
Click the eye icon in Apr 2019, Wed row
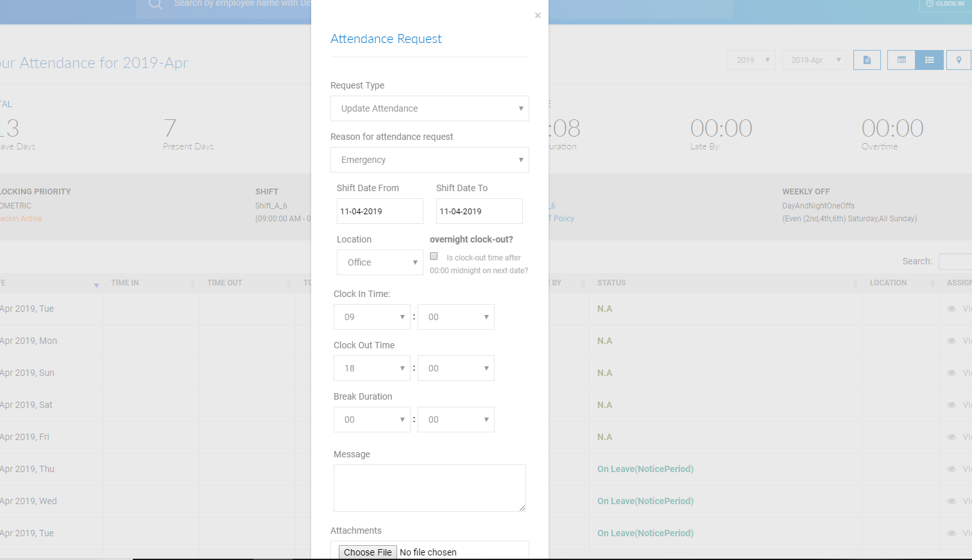pyautogui.click(x=951, y=501)
